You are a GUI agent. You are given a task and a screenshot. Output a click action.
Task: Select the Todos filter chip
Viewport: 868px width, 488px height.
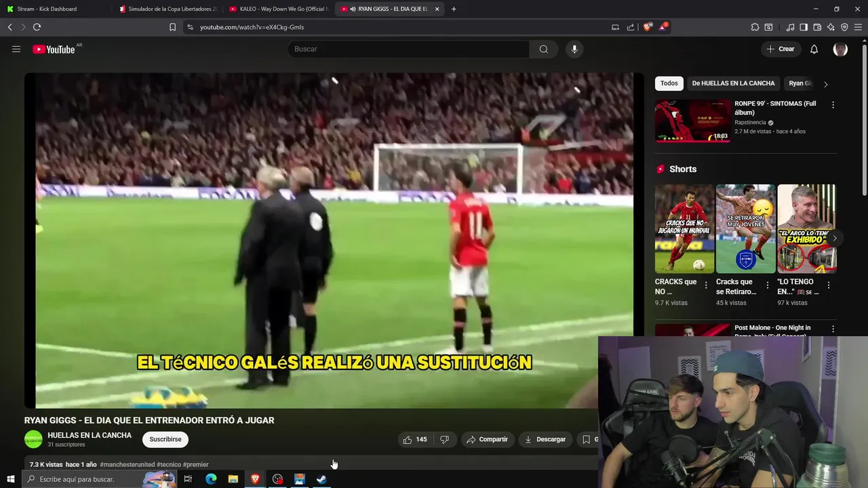[x=669, y=83]
